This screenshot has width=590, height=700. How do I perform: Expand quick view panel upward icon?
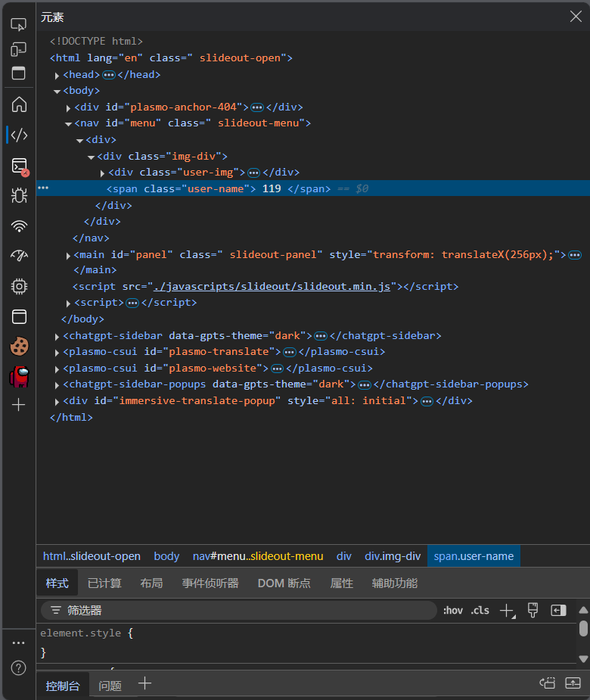tap(573, 683)
